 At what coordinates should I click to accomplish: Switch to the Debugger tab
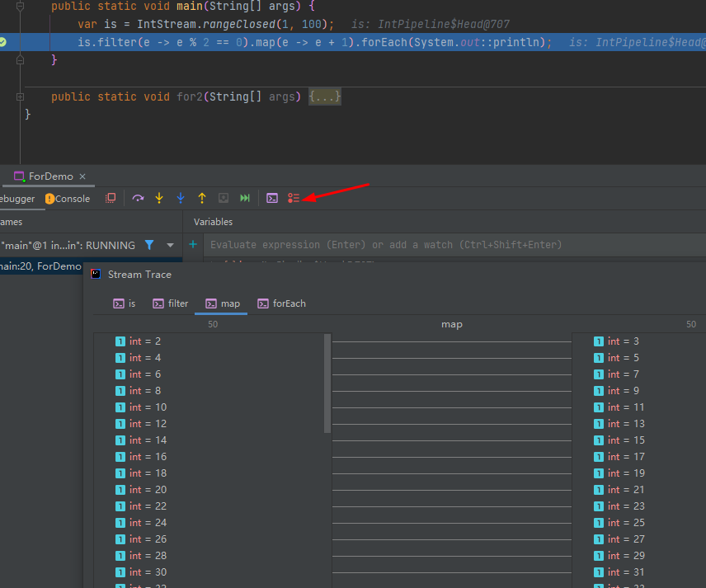tap(17, 199)
